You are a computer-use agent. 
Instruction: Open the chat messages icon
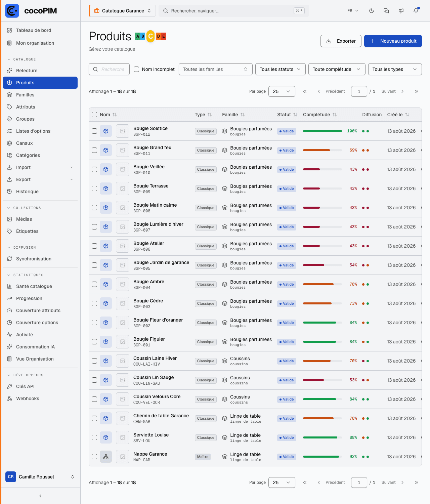[386, 11]
